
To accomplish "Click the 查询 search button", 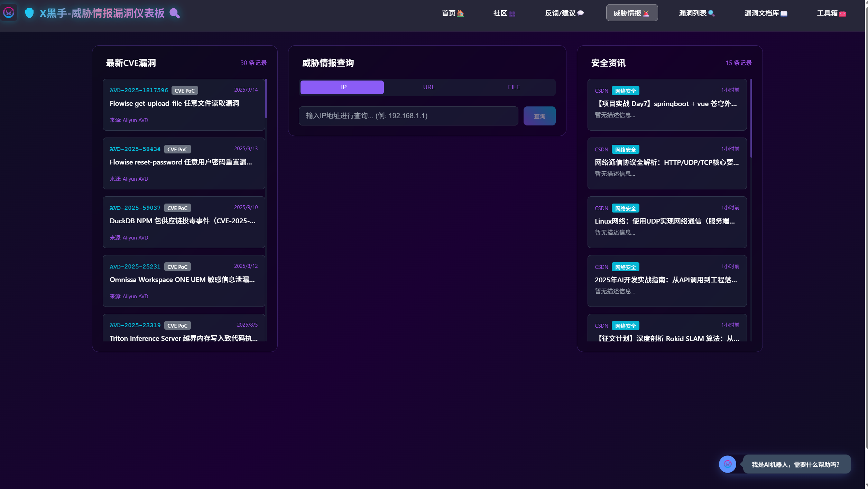I will pos(539,116).
